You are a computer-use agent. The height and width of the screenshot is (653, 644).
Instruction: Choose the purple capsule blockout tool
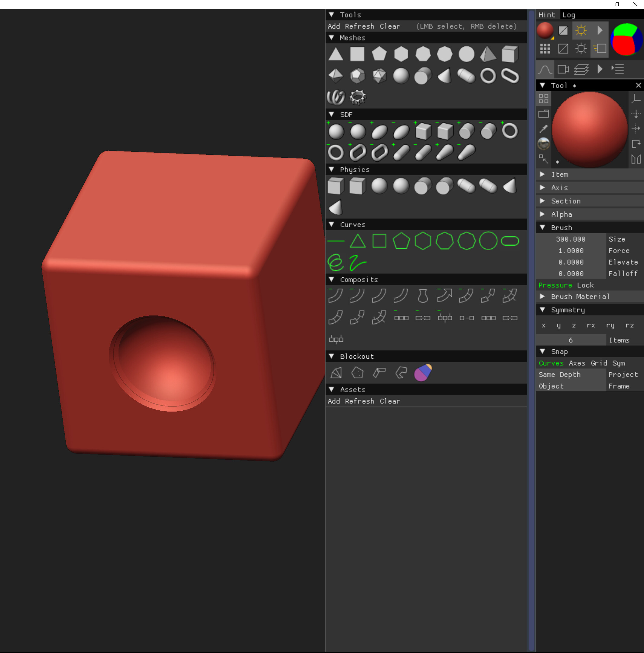tap(423, 373)
